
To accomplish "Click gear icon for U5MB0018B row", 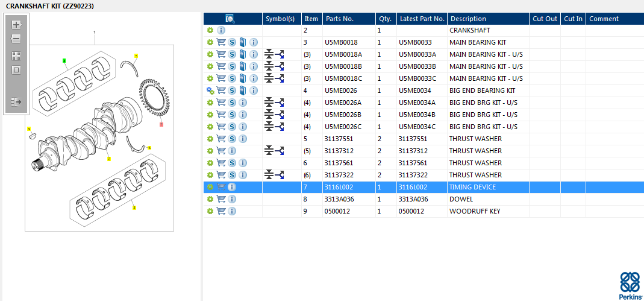I will [x=210, y=66].
